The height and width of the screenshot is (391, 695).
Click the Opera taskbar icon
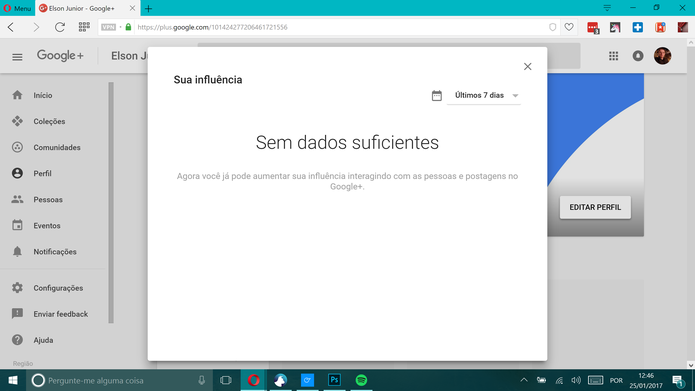tap(254, 380)
